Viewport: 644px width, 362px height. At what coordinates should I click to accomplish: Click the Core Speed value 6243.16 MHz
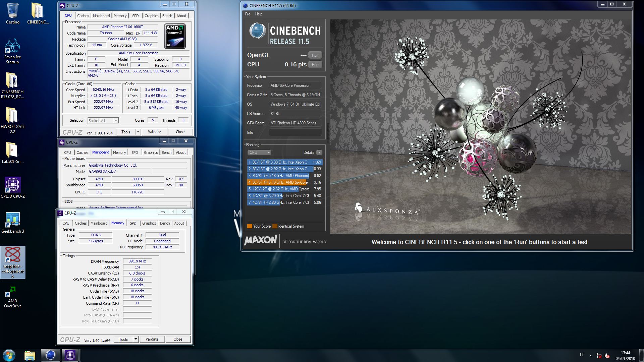point(103,90)
